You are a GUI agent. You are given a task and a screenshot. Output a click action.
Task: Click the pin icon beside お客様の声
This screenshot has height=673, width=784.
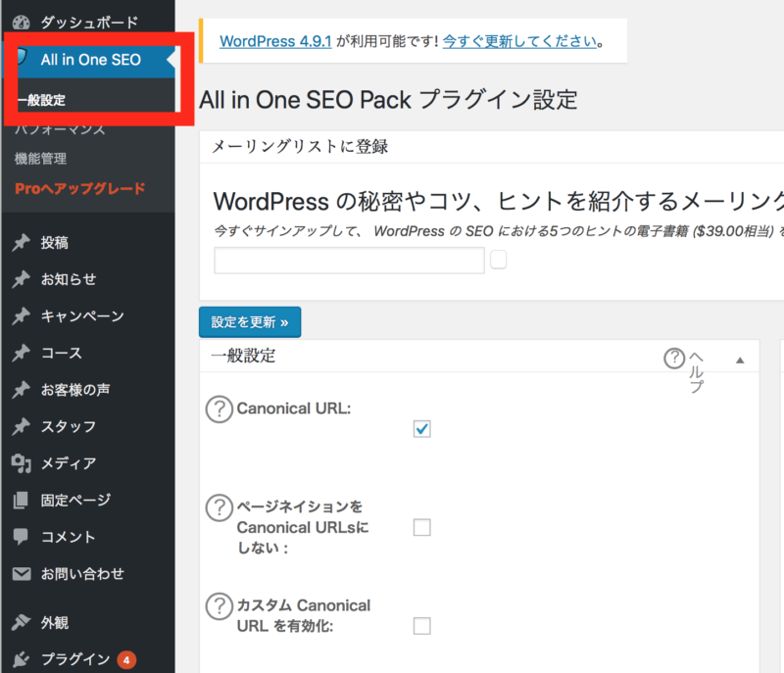[x=21, y=390]
